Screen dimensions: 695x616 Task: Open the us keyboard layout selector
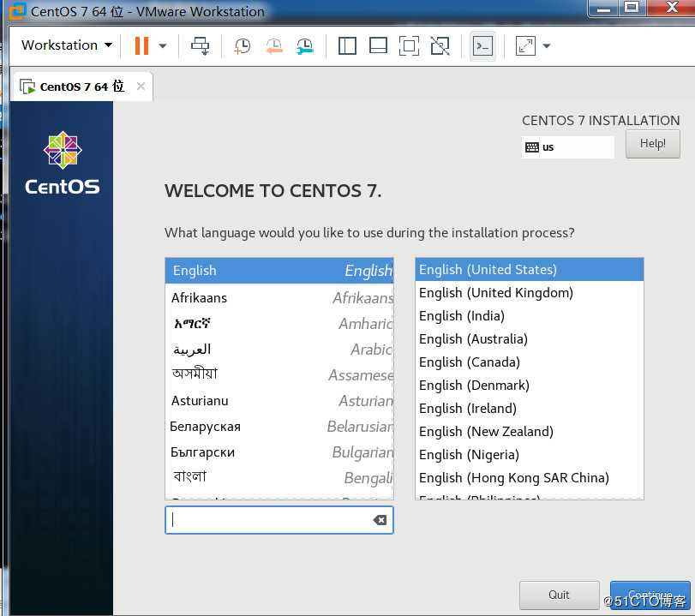point(567,147)
